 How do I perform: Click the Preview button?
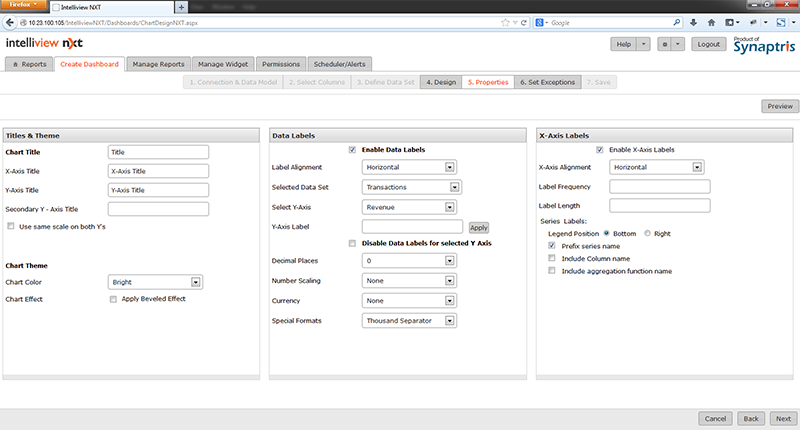pos(779,106)
